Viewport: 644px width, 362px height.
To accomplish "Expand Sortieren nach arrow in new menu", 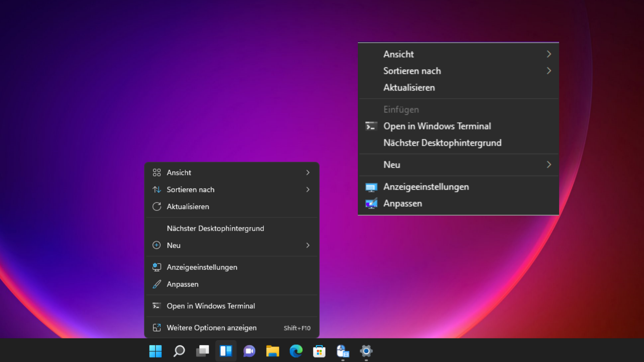I will 308,189.
